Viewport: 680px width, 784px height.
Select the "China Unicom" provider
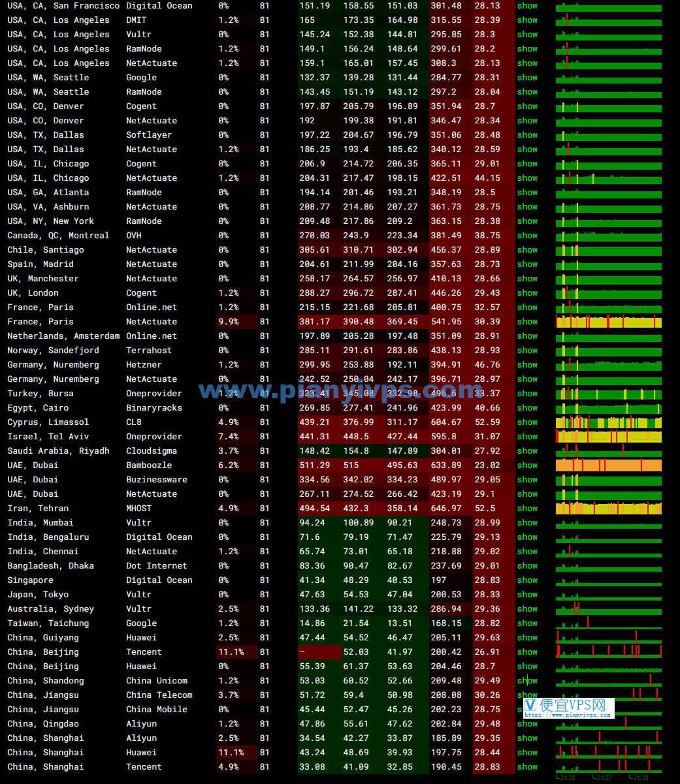[x=157, y=681]
